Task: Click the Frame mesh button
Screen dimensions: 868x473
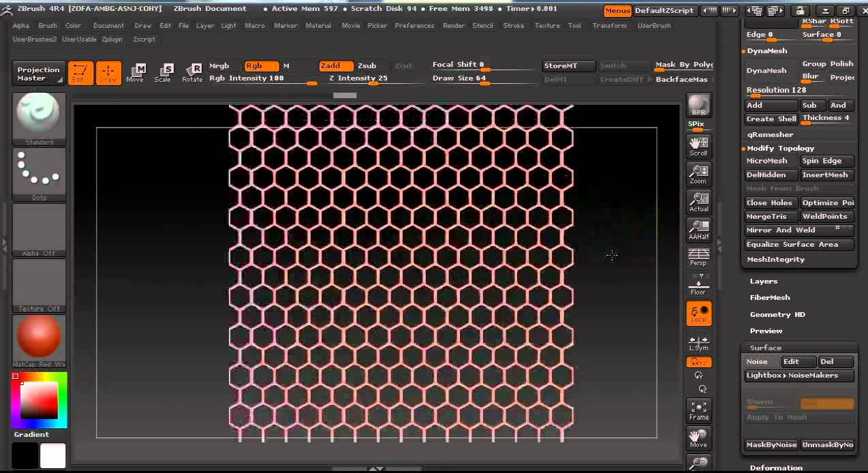Action: tap(699, 410)
